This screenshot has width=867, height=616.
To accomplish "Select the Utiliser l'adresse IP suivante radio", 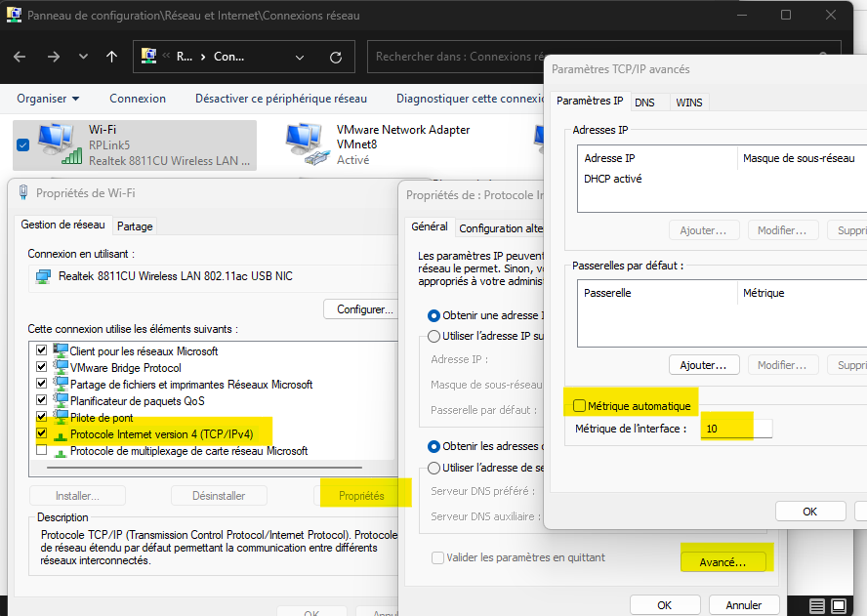I will [434, 336].
